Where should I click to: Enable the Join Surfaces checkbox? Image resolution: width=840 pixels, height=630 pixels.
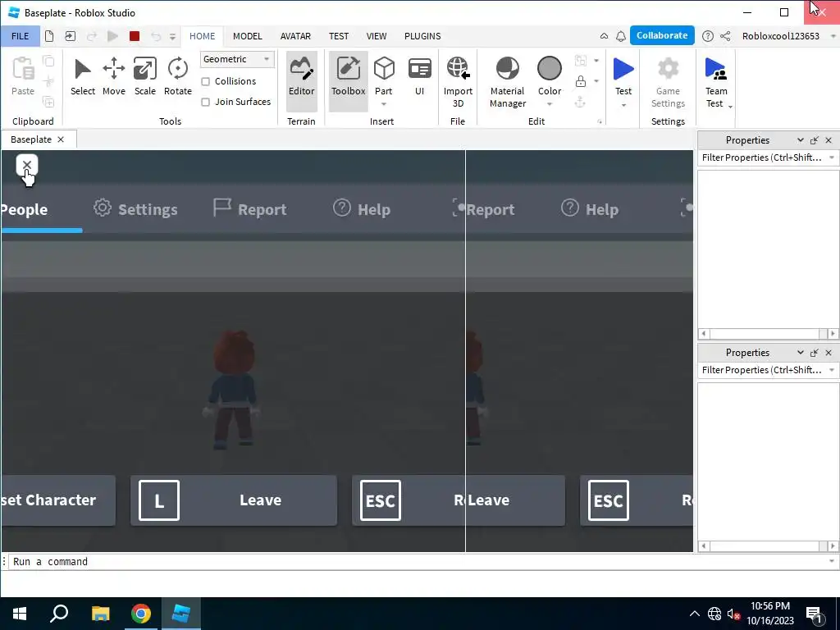205,102
